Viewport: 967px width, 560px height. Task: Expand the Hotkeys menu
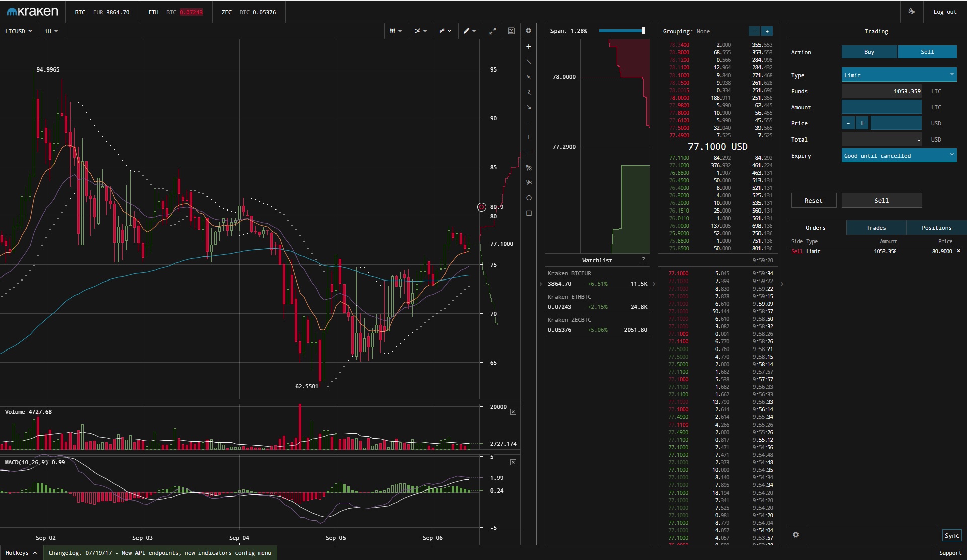(x=21, y=553)
